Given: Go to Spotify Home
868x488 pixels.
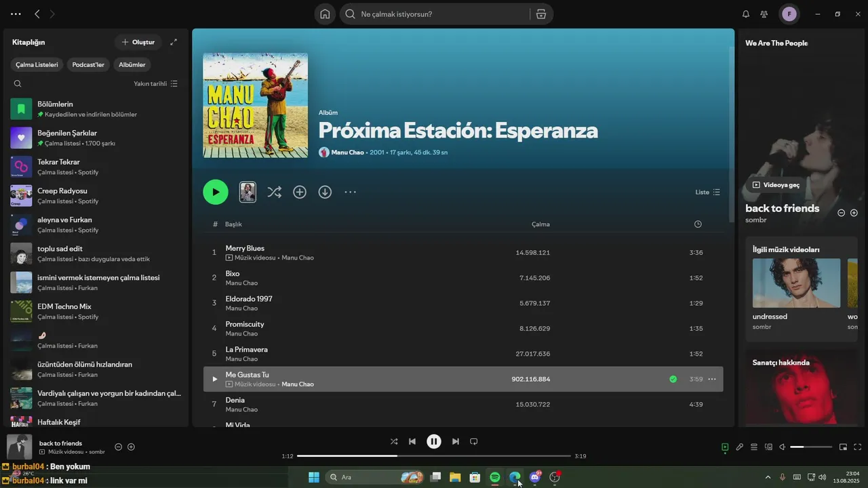Looking at the screenshot, I should tap(325, 14).
